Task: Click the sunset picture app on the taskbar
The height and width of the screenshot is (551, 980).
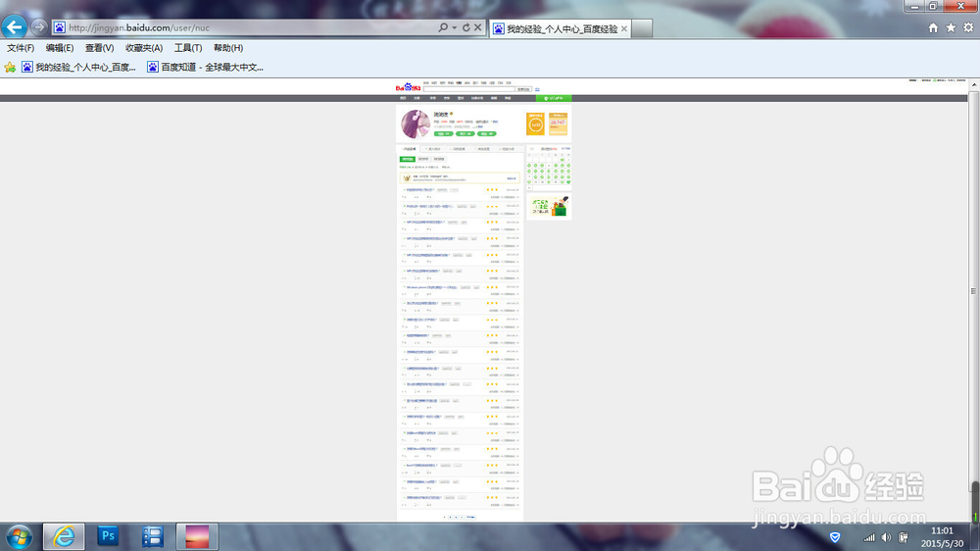Action: (197, 536)
